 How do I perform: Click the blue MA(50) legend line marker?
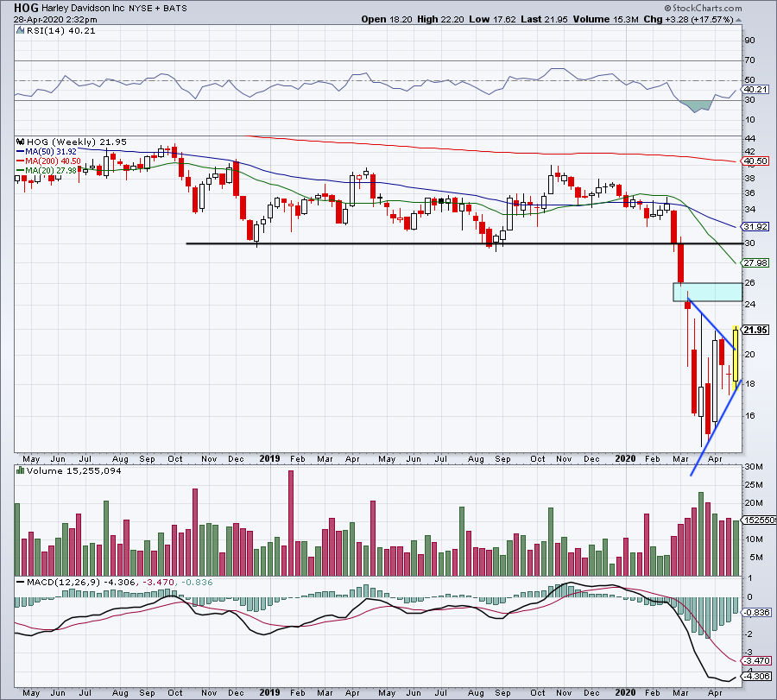pyautogui.click(x=21, y=152)
